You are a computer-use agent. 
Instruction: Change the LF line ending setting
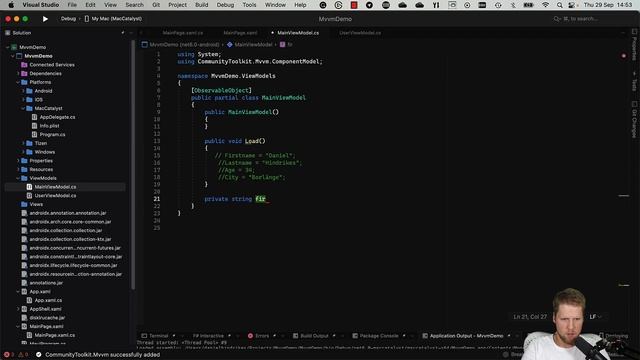click(596, 317)
